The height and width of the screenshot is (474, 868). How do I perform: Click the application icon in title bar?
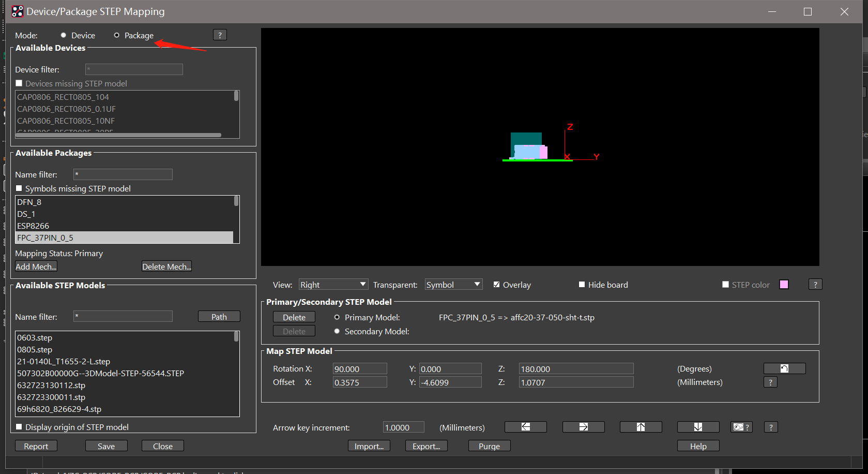point(17,11)
